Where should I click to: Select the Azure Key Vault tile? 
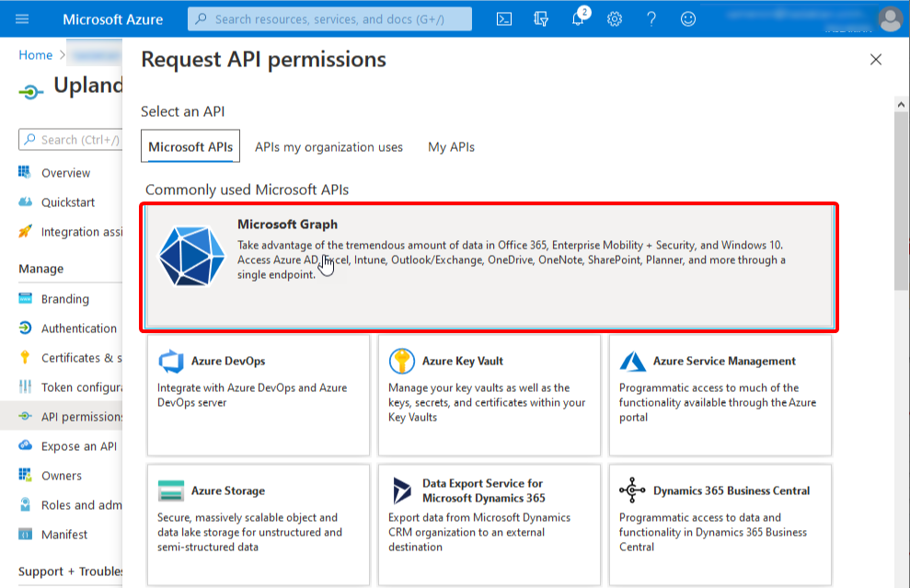[489, 395]
